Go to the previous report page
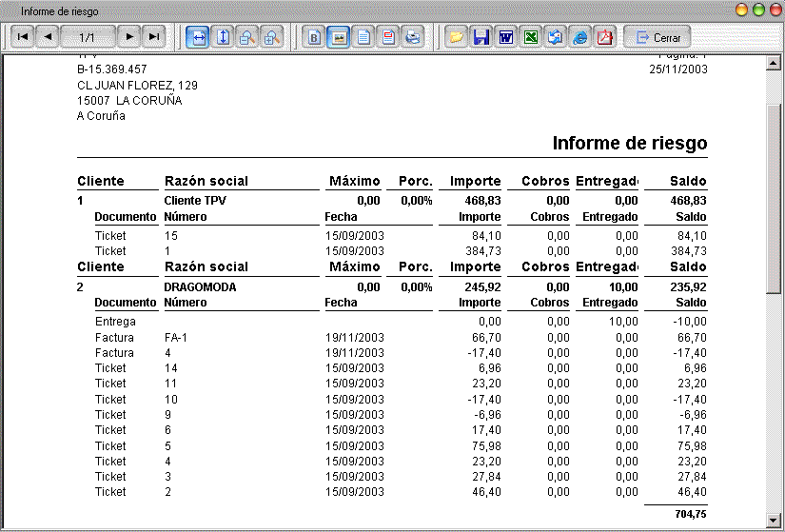The image size is (785, 532). 48,37
